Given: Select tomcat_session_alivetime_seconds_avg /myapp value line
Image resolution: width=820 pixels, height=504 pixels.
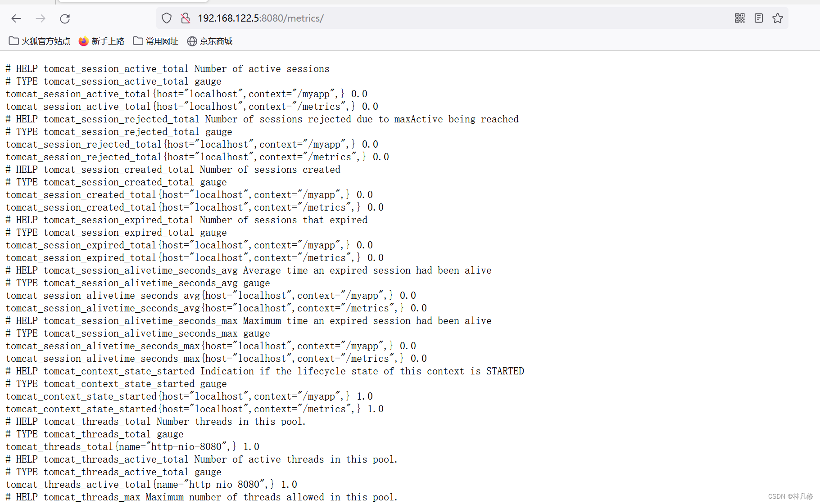Looking at the screenshot, I should point(211,296).
